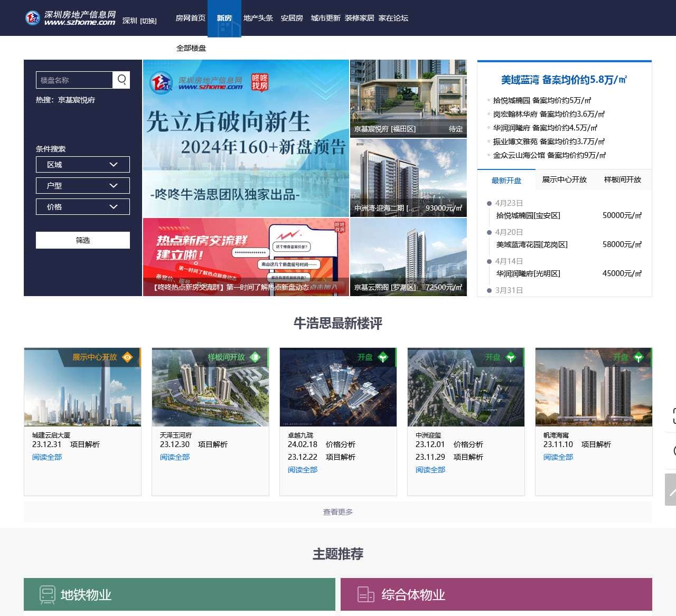Click the 开盘 badge icon on 卓越九珑 thumbnail

click(382, 357)
